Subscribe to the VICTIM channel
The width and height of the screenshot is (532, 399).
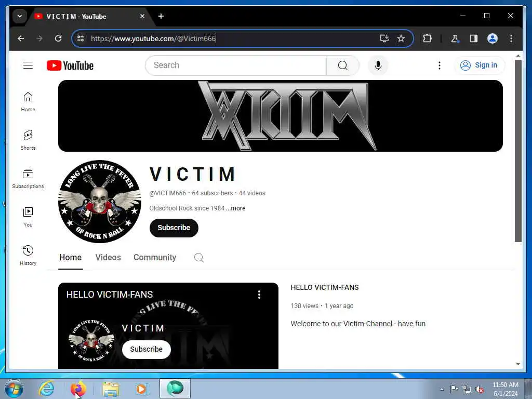[174, 228]
